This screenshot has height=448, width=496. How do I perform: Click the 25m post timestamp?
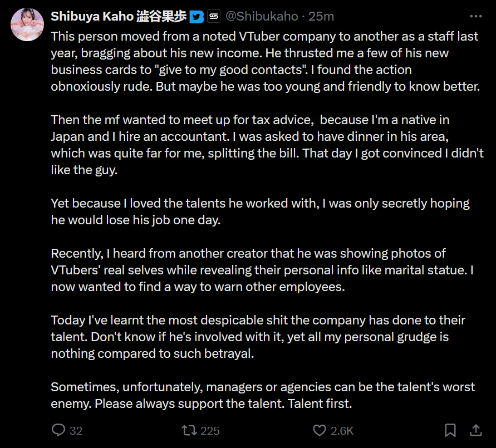(321, 17)
